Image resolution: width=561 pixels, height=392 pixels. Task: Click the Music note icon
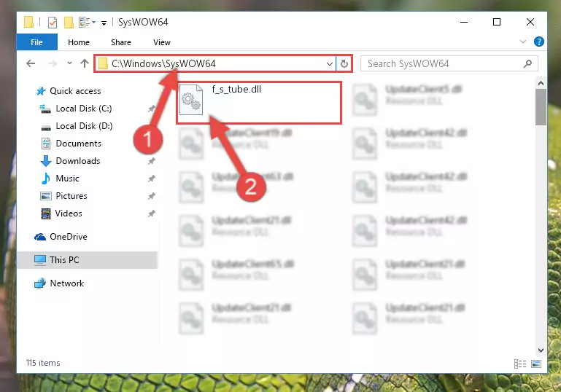click(x=46, y=179)
